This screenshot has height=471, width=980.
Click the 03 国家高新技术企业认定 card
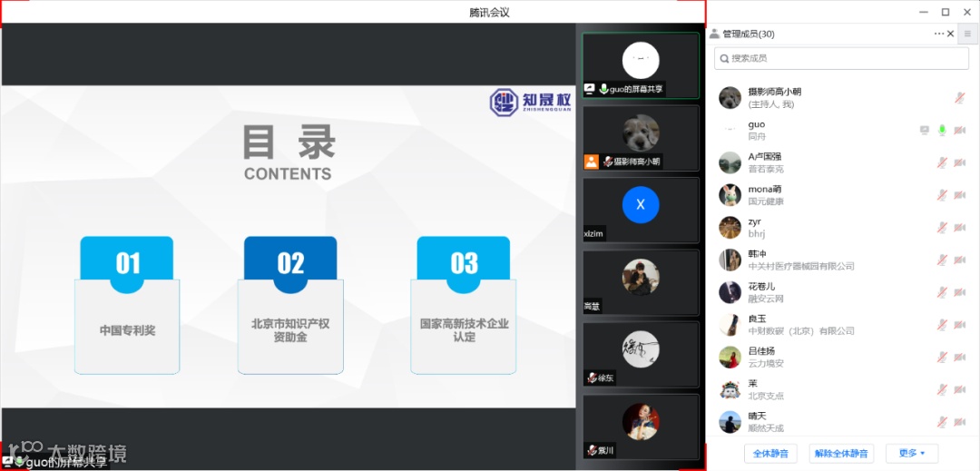[x=464, y=305]
